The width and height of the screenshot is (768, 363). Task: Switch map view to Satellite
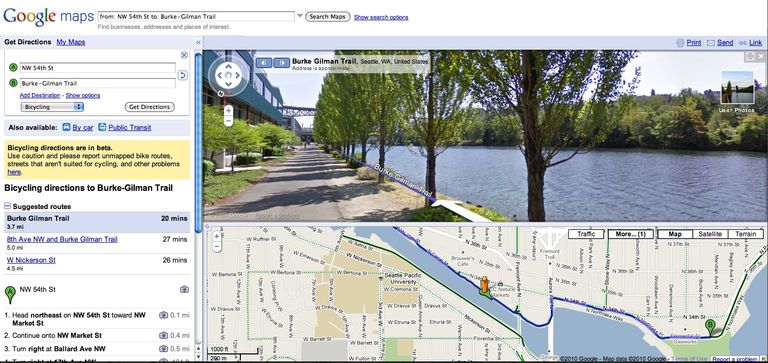pyautogui.click(x=710, y=234)
